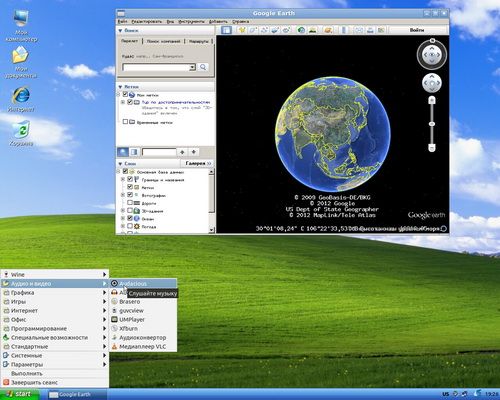This screenshot has width=500, height=400.
Task: Uncheck the Мои метки checkbox
Action: tap(125, 95)
